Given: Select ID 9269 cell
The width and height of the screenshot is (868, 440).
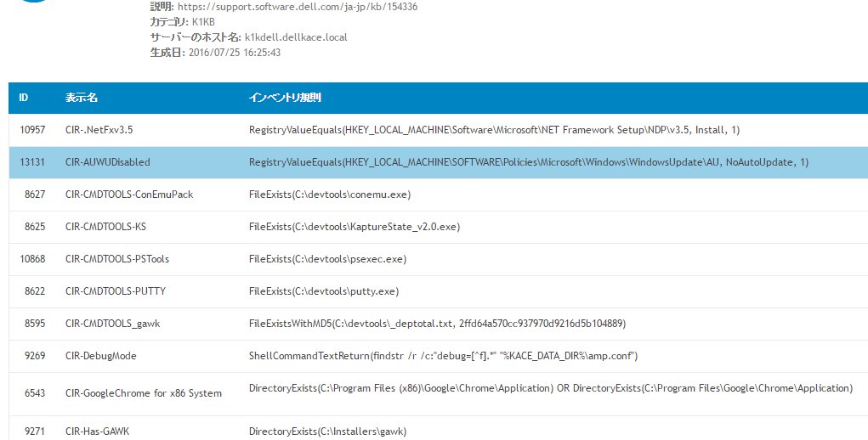Looking at the screenshot, I should 35,355.
